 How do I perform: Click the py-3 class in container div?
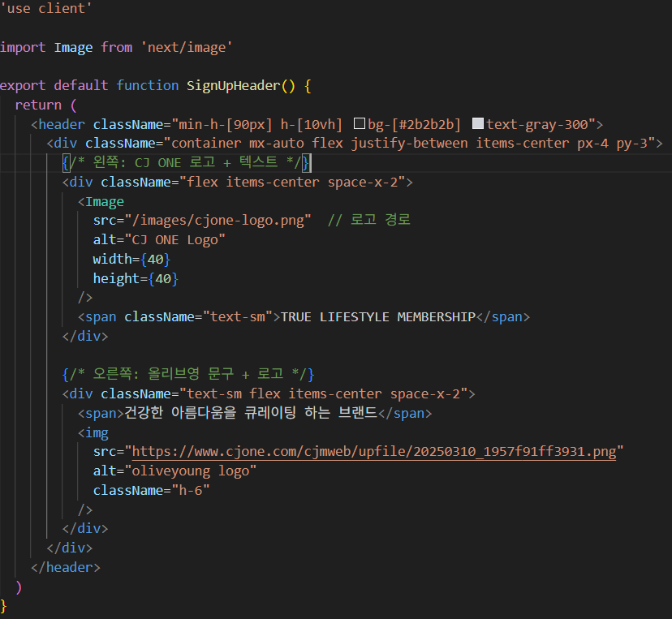631,143
